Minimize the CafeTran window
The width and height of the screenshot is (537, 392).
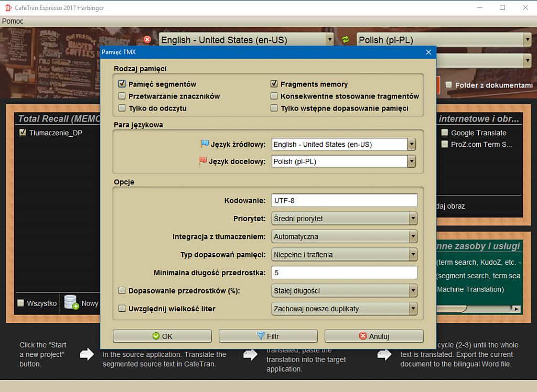tap(480, 7)
